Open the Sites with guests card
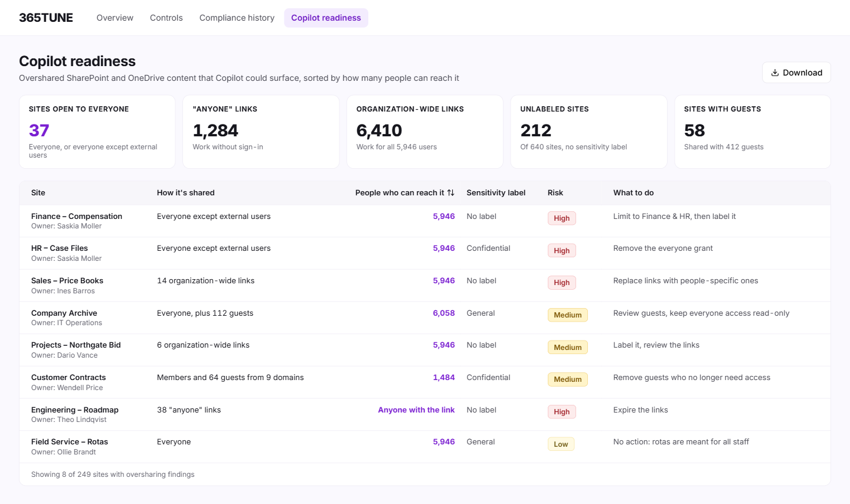 pos(753,132)
